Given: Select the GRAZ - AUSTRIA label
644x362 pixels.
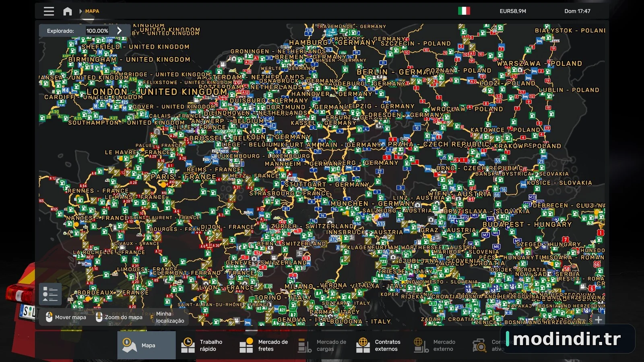Looking at the screenshot, I should click(448, 230).
